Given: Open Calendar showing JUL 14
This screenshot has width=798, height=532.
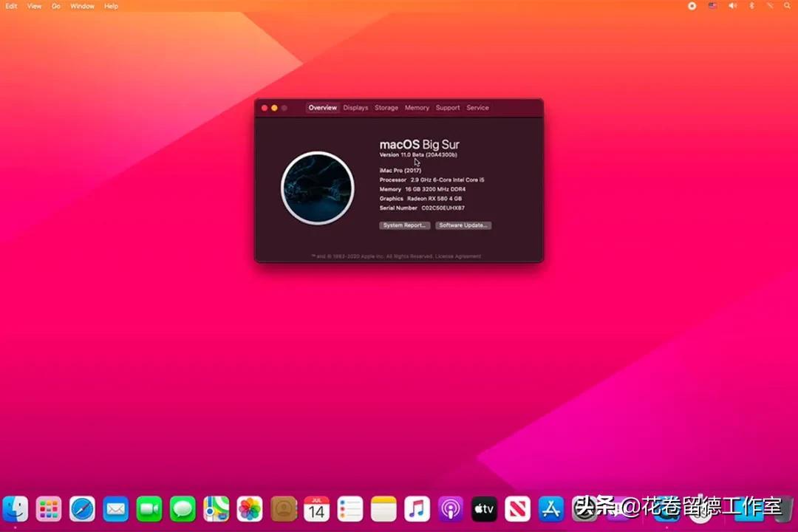Looking at the screenshot, I should pos(316,508).
